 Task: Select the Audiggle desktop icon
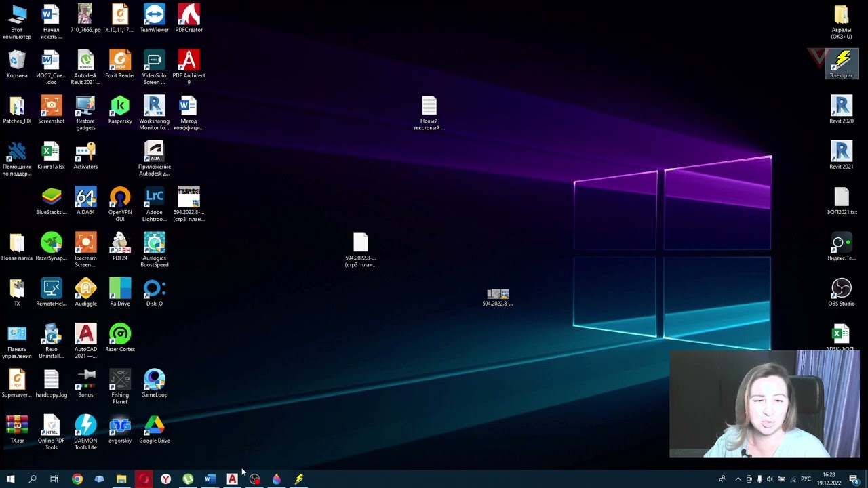pyautogui.click(x=85, y=292)
